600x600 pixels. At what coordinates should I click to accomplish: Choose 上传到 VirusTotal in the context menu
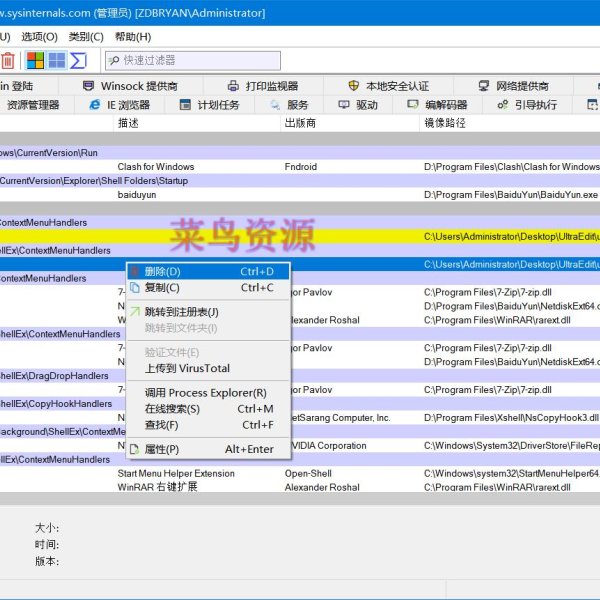point(209,368)
